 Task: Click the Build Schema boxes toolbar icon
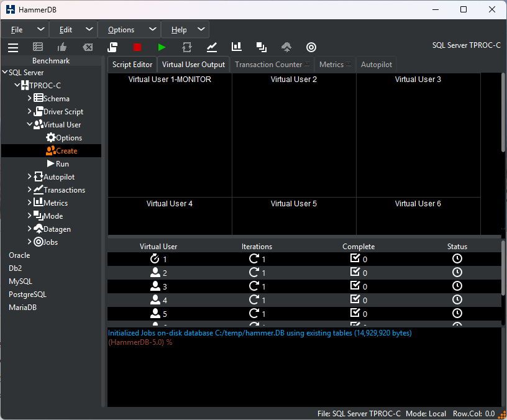click(x=38, y=47)
